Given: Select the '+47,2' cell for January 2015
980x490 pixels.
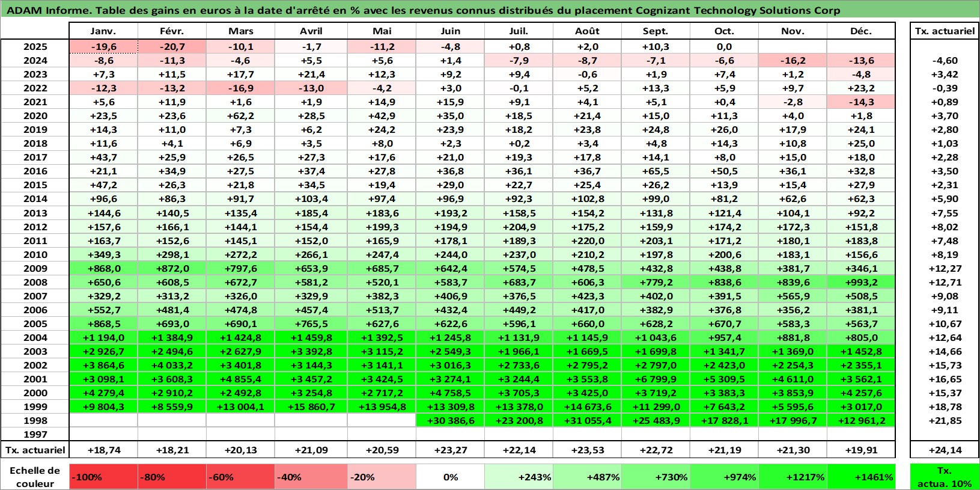Looking at the screenshot, I should tap(103, 185).
